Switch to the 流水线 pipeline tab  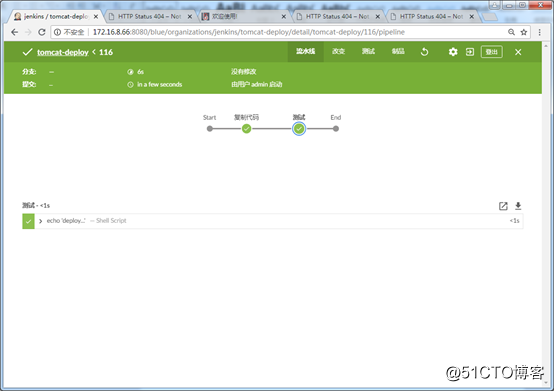[x=305, y=52]
